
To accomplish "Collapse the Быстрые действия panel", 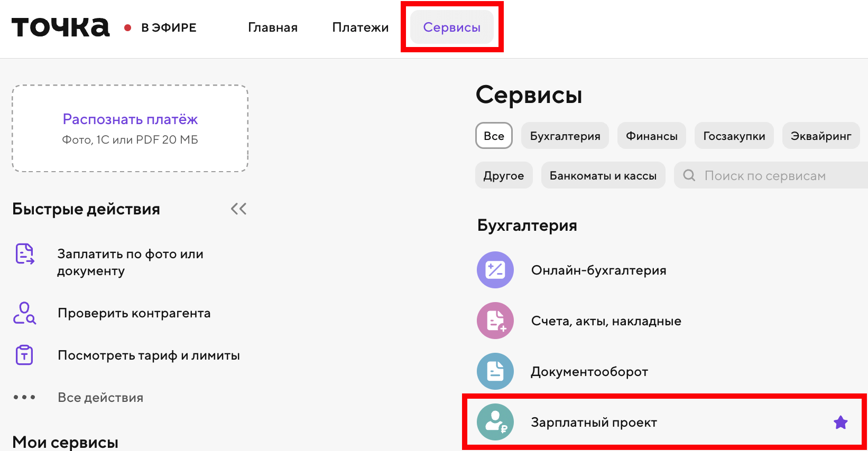I will 238,209.
